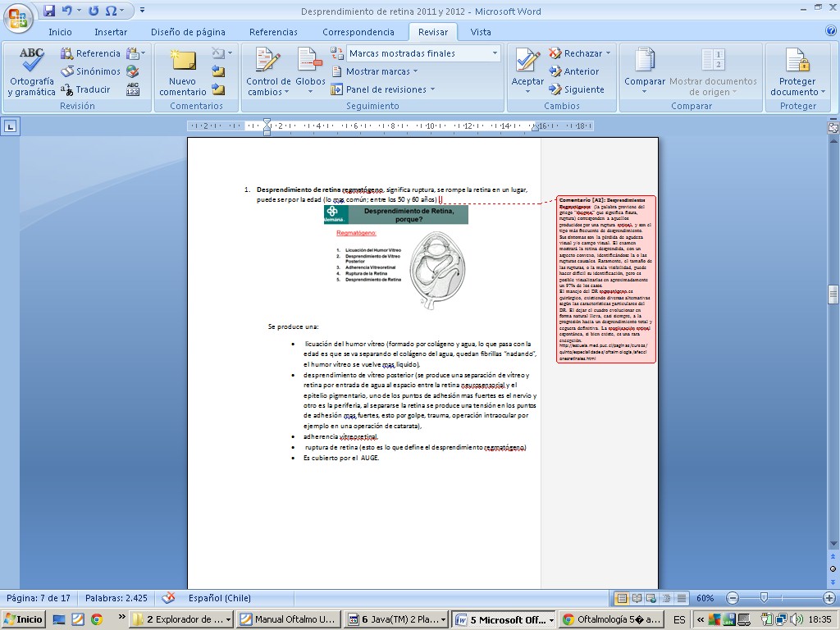Click the zoom slider in status bar
This screenshot has width=840, height=630.
[x=764, y=598]
